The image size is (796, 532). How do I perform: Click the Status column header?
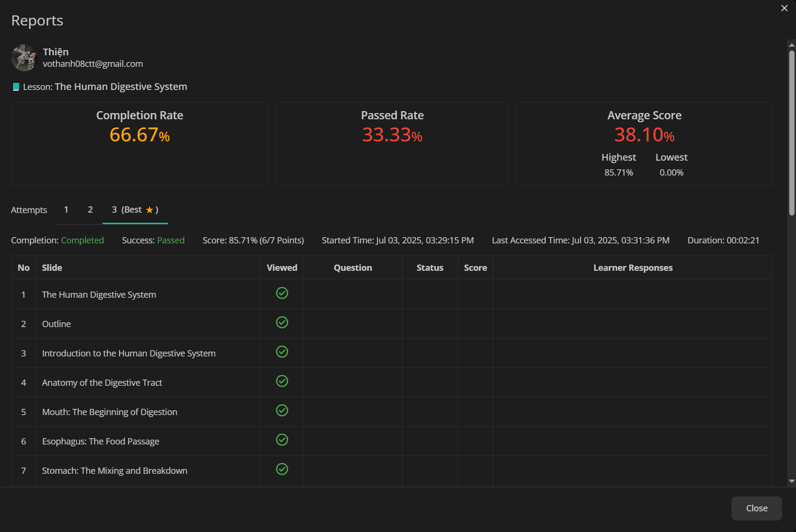point(430,268)
